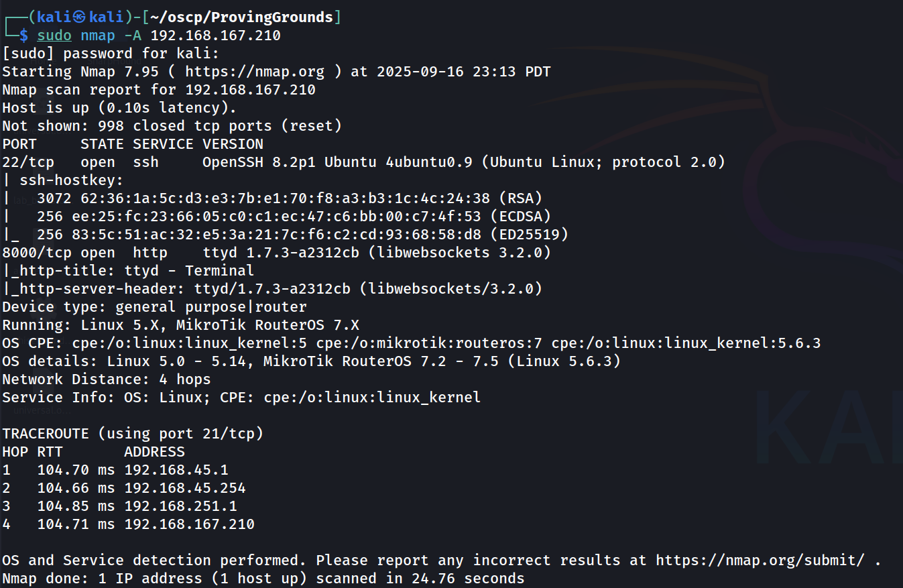Click traceroute hop 1 address 192.168.45.1
Screen dimensions: 903x588
176,470
